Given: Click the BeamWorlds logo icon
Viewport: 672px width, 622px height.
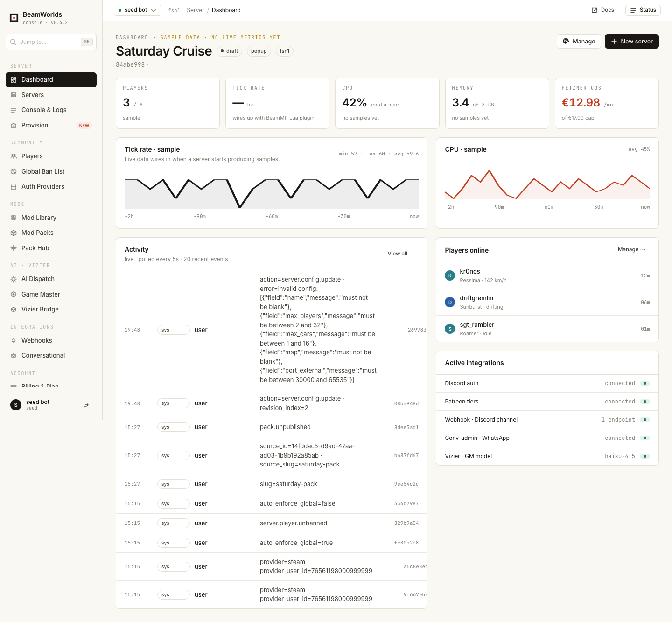Looking at the screenshot, I should (14, 18).
